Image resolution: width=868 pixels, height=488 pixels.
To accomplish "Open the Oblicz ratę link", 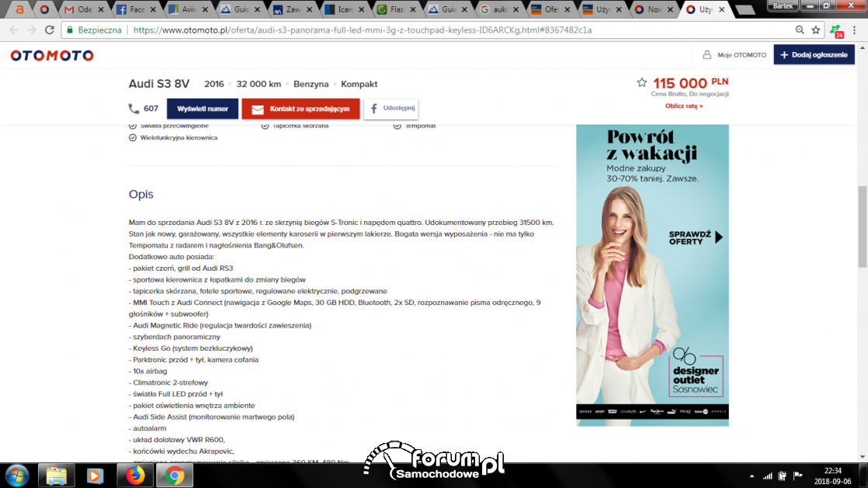I will click(684, 106).
